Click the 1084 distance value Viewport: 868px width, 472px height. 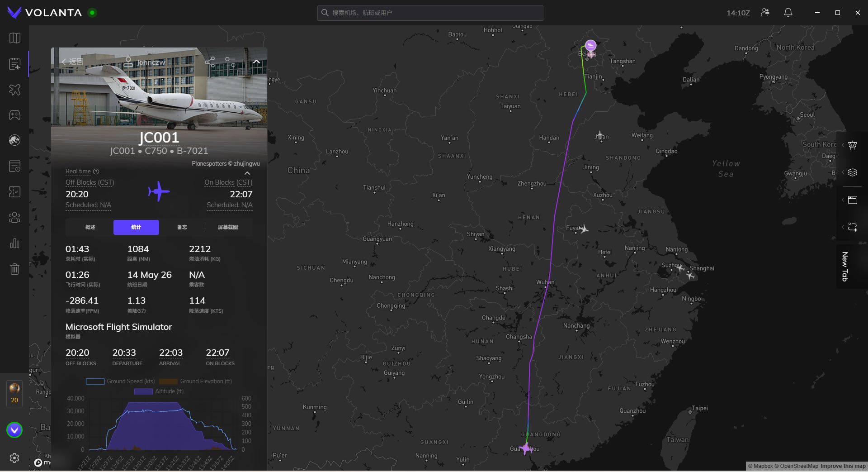tap(138, 249)
